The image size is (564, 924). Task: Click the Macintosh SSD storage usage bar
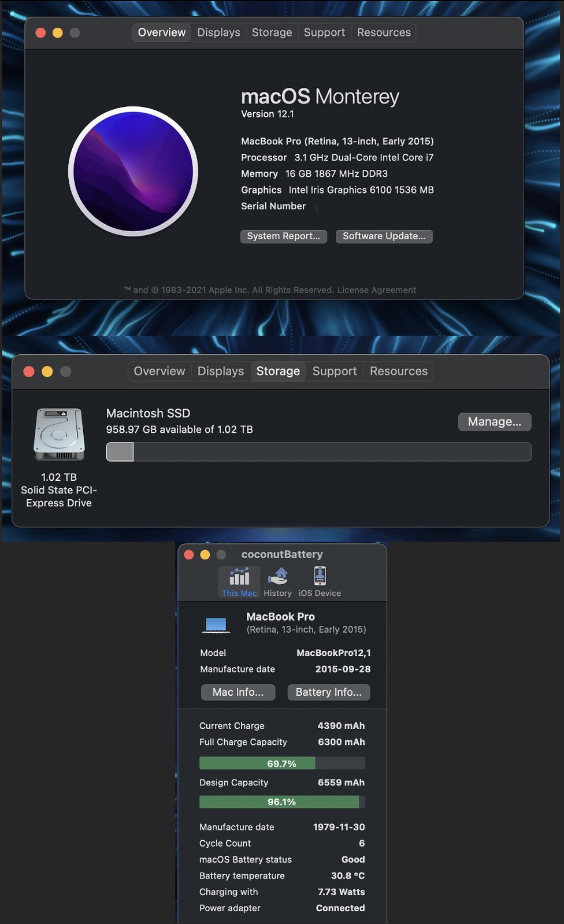318,452
